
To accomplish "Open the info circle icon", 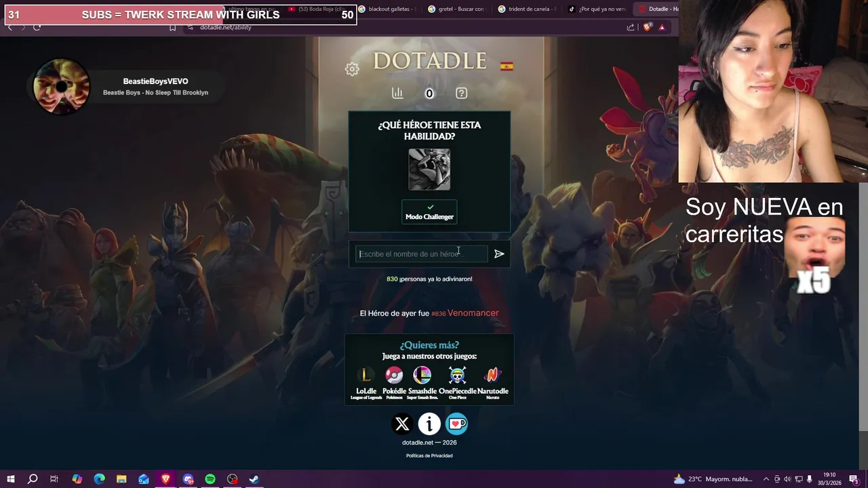I will (x=429, y=424).
